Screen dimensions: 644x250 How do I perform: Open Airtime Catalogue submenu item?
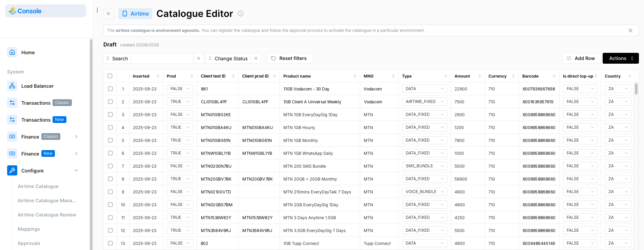tap(38, 186)
